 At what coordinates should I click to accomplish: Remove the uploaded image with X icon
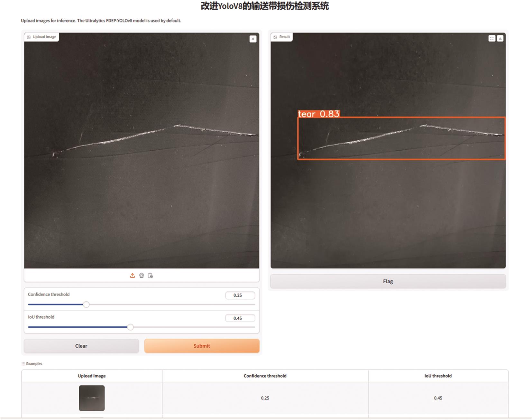pos(253,39)
